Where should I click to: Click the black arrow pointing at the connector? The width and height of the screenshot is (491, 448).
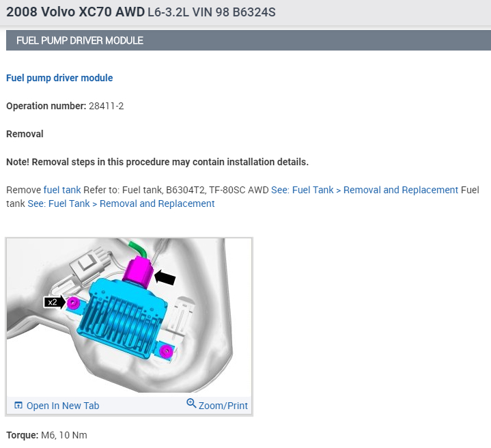coord(165,277)
